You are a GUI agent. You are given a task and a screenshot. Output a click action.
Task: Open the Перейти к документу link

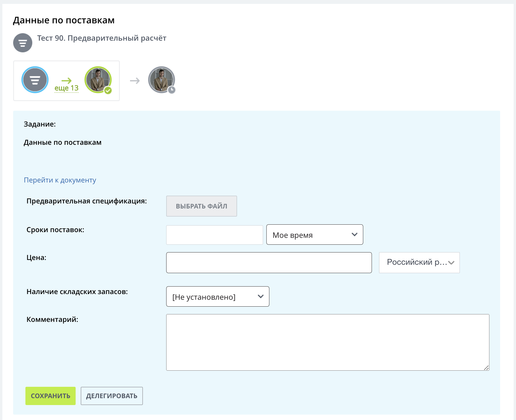(x=60, y=180)
